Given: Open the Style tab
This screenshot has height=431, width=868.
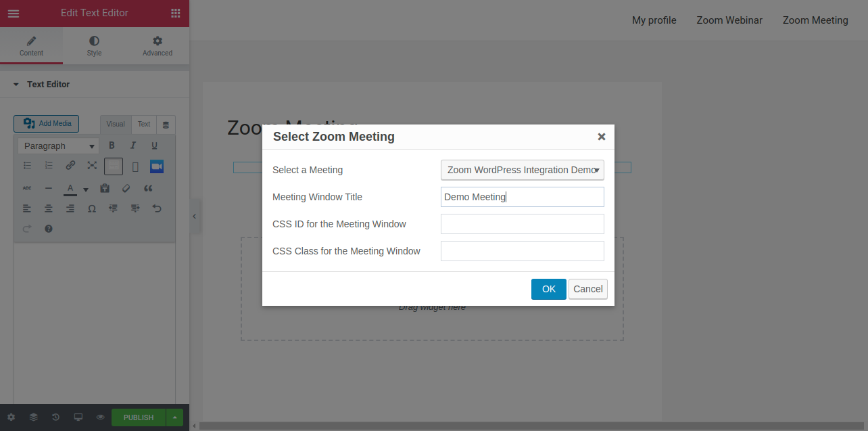Looking at the screenshot, I should [94, 46].
